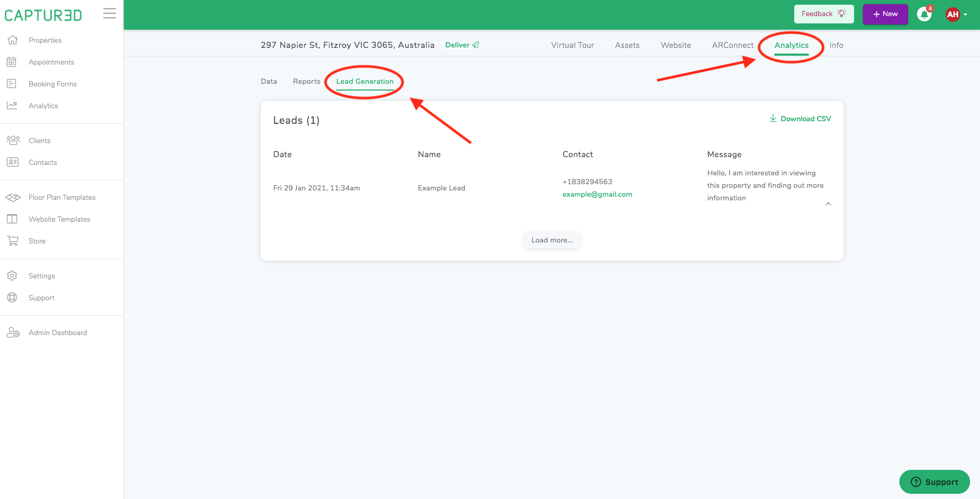Click the paper plane icon beside Deliver
This screenshot has height=499, width=980.
[x=475, y=45]
